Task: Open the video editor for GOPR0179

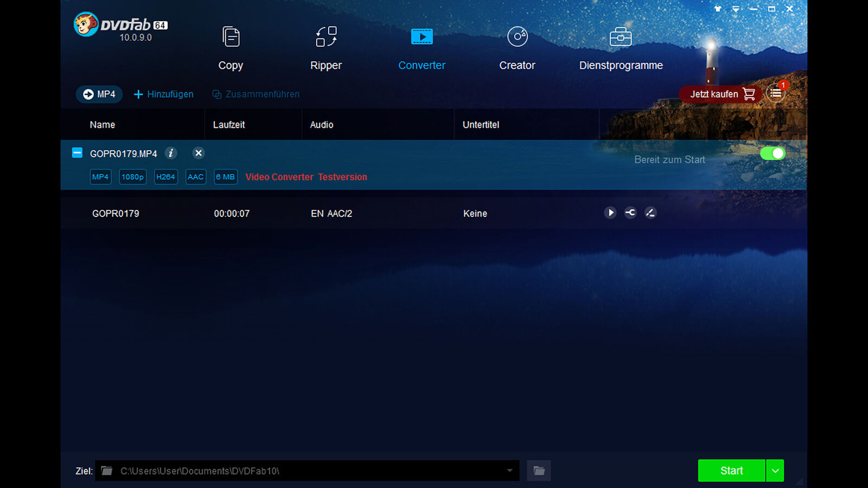Action: (x=650, y=213)
